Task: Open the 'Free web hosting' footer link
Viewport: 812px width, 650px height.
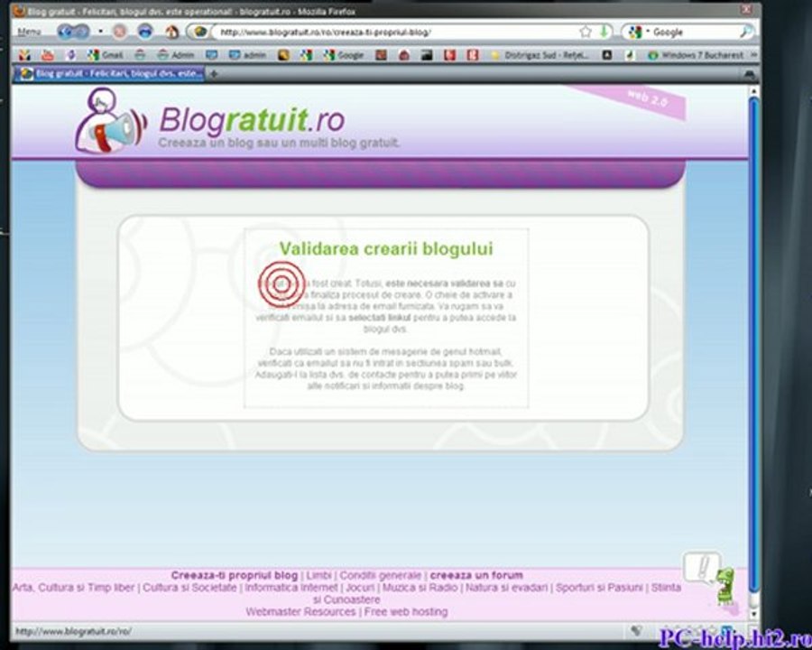Action: click(406, 612)
